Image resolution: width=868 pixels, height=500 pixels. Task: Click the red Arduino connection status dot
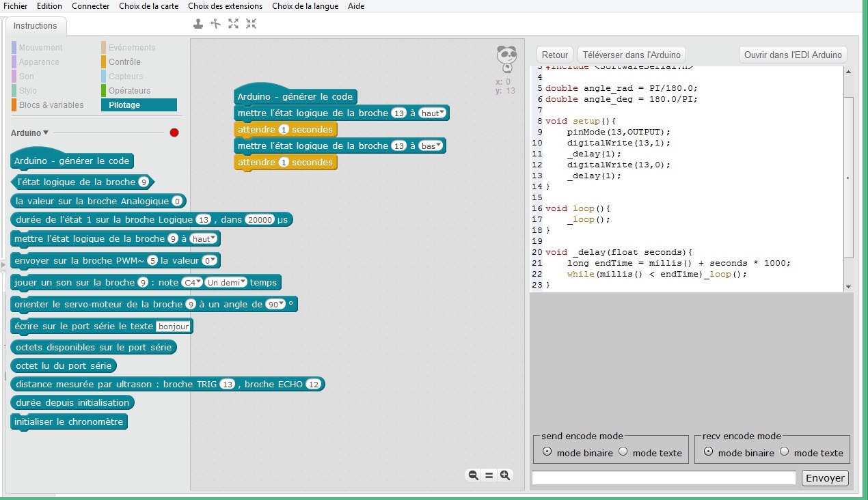click(174, 133)
